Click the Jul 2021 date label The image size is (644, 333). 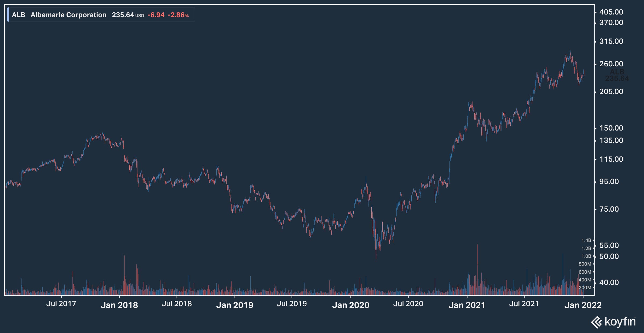coord(524,304)
